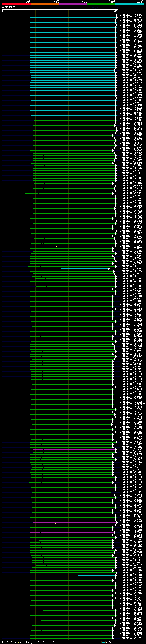
Task: Select hit label UniRef100_P48494
Action: (x=131, y=105)
